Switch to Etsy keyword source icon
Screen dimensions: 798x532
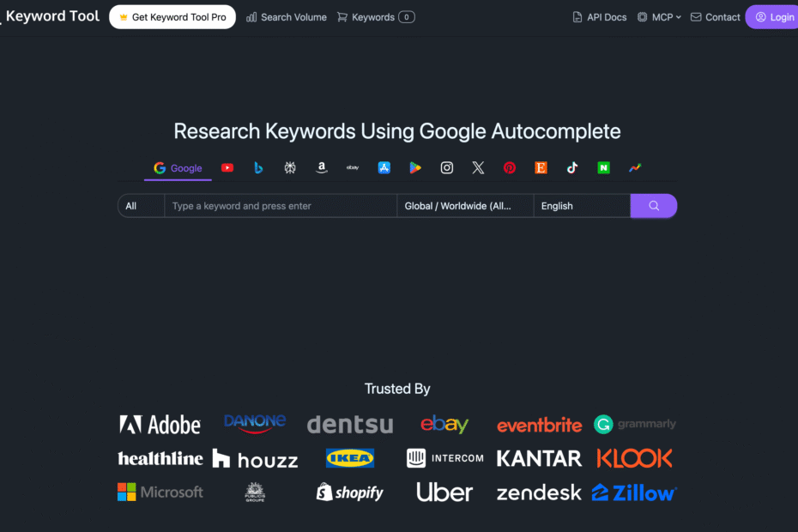[541, 167]
